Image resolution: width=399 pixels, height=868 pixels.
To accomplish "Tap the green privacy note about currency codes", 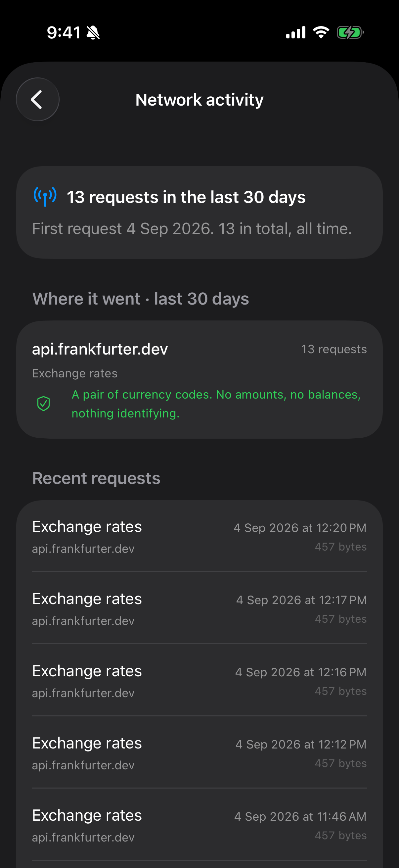I will point(216,404).
